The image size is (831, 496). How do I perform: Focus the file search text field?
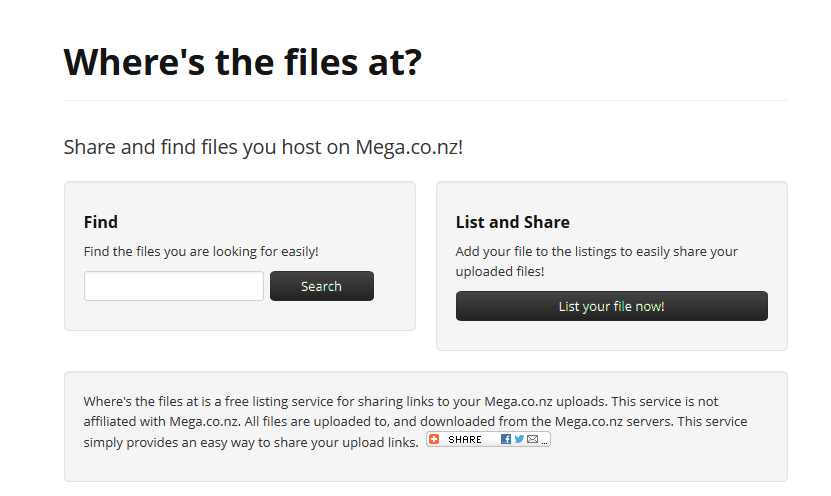pos(174,286)
